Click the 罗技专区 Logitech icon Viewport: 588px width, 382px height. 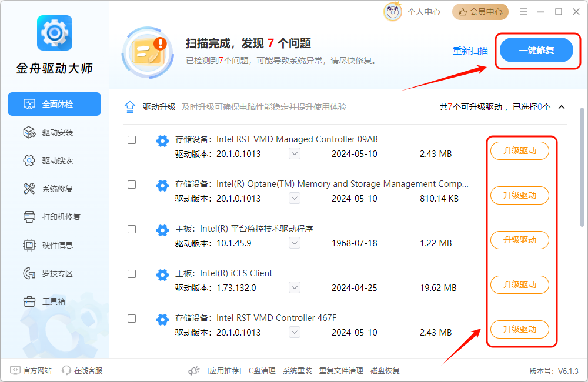pyautogui.click(x=29, y=273)
